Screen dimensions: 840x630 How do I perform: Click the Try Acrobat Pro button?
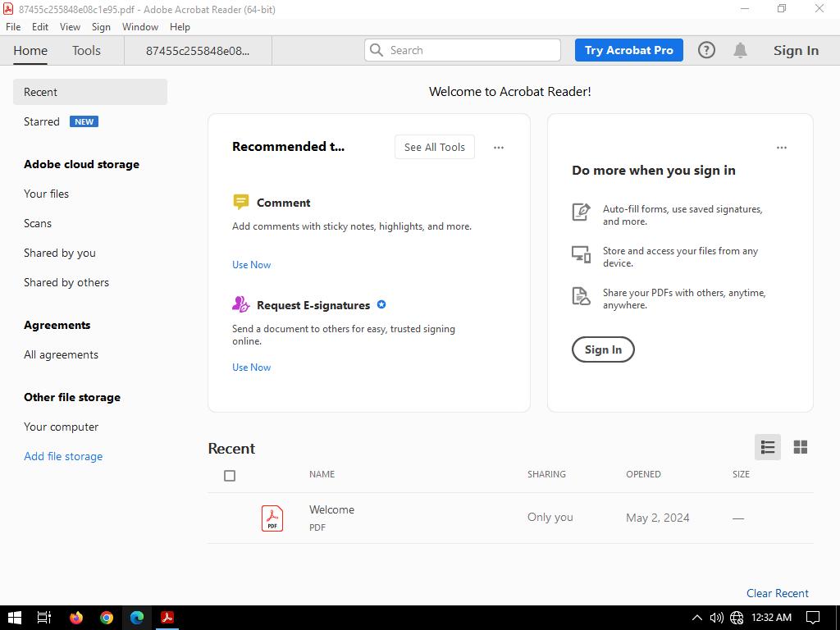[x=628, y=50]
